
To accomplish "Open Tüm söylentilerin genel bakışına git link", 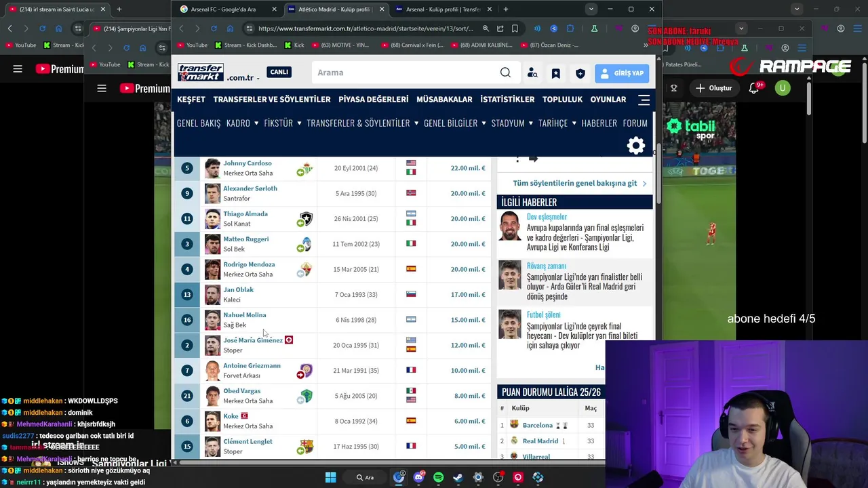I will 575,183.
